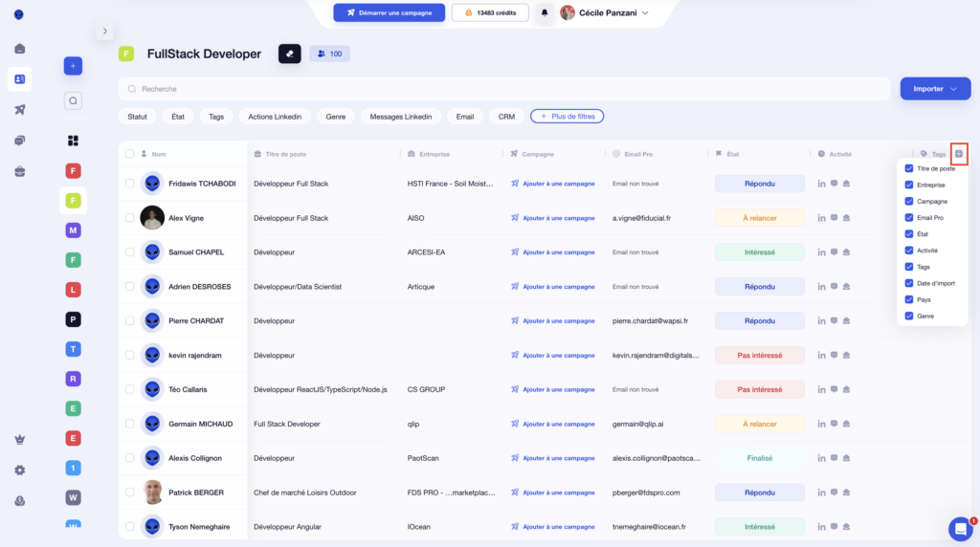Click Démarrer une campagne button
980x547 pixels.
click(x=389, y=12)
